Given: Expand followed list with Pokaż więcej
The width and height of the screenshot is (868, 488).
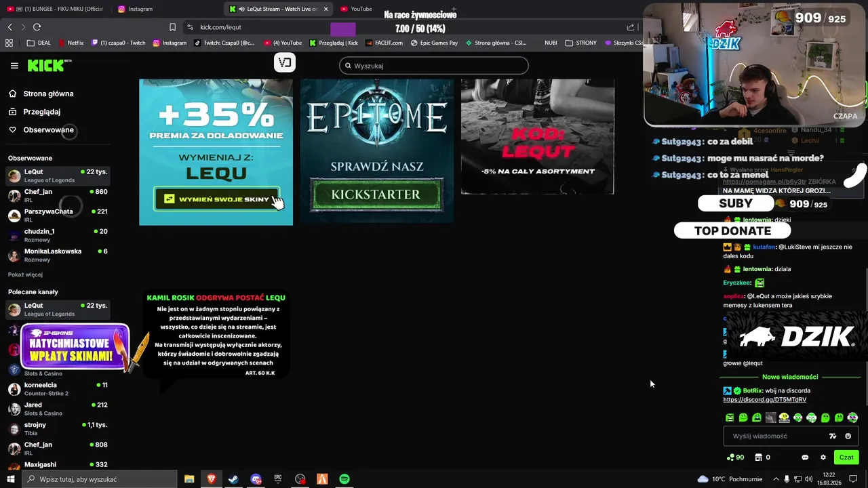Looking at the screenshot, I should (x=25, y=274).
